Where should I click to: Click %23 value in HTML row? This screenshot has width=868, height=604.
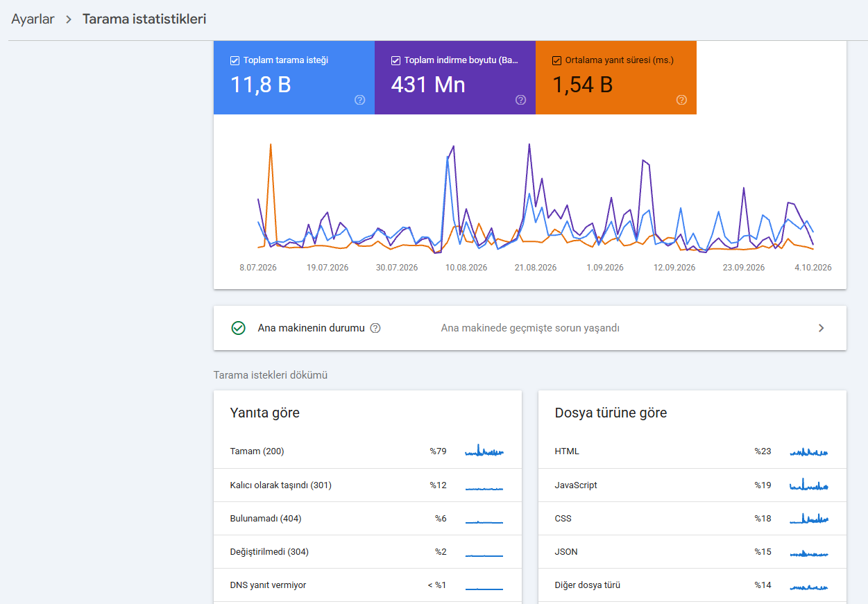pyautogui.click(x=763, y=451)
